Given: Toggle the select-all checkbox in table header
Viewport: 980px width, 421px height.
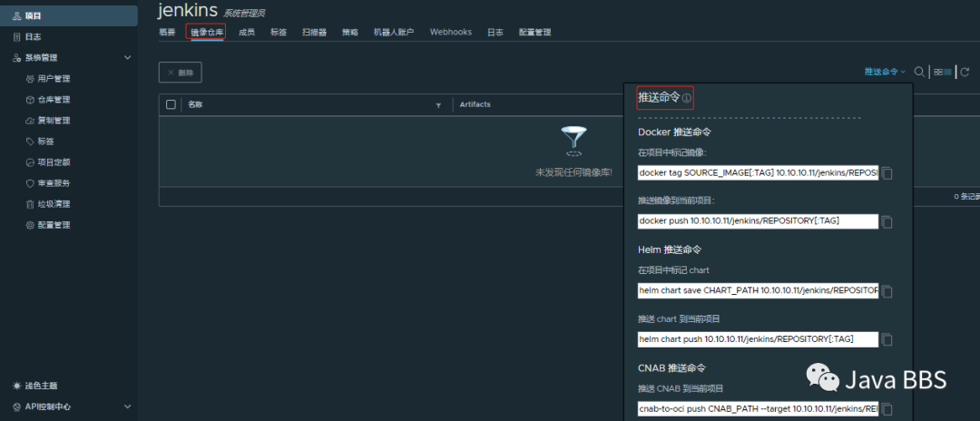Looking at the screenshot, I should (x=171, y=104).
